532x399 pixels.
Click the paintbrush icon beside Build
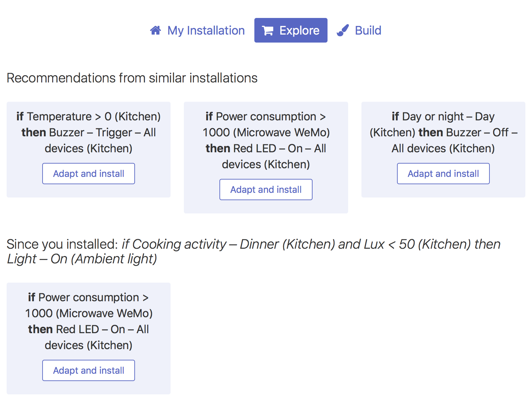[343, 31]
